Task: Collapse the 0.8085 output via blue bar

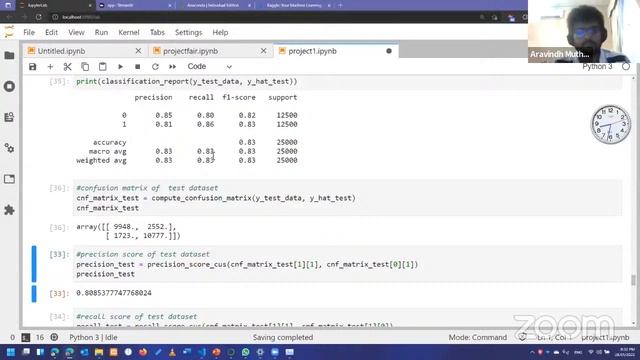Action: click(x=34, y=293)
